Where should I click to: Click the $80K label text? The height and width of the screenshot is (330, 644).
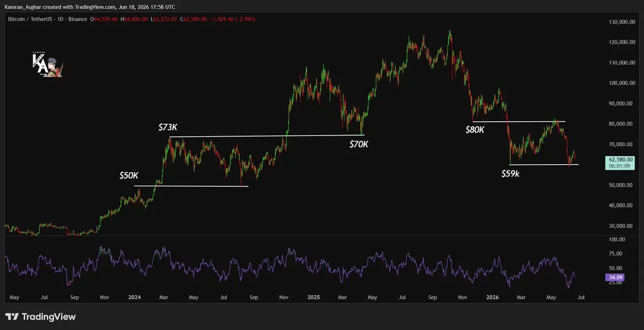coord(475,129)
